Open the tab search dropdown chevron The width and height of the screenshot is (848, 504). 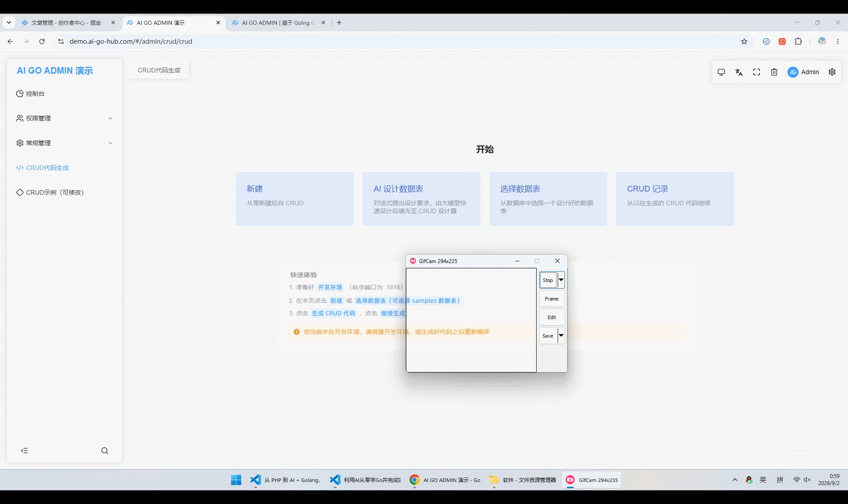pyautogui.click(x=9, y=23)
